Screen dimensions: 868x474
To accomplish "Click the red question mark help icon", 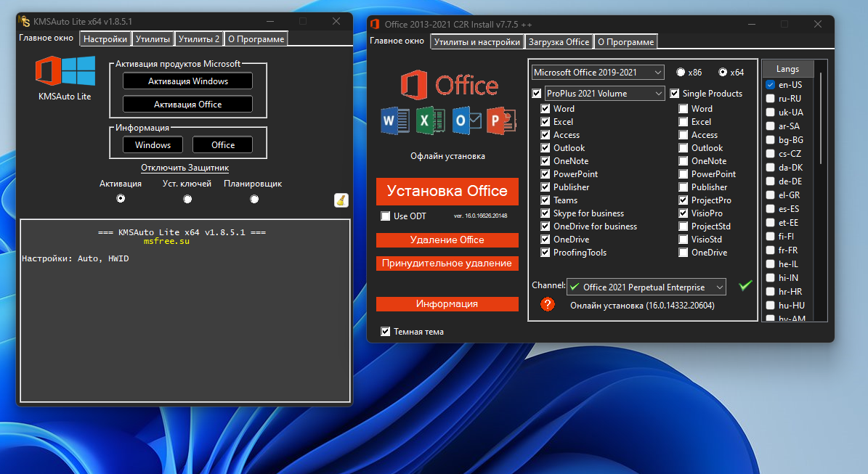I will tap(548, 304).
